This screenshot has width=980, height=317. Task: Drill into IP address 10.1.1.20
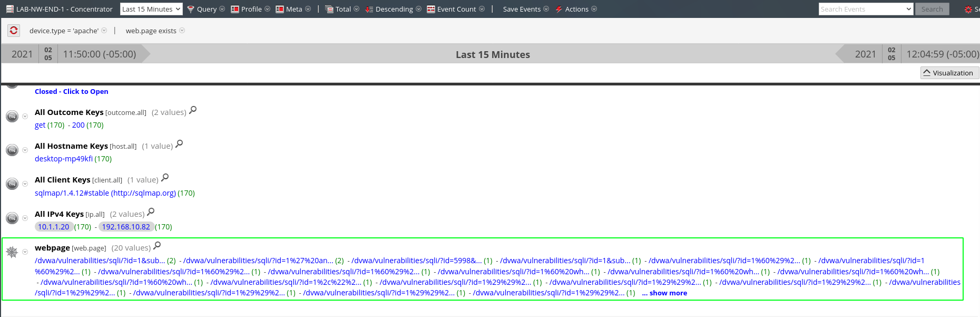point(54,227)
